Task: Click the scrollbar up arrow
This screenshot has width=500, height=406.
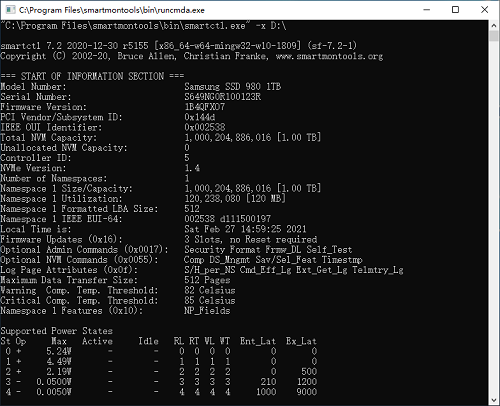Action: pyautogui.click(x=494, y=25)
